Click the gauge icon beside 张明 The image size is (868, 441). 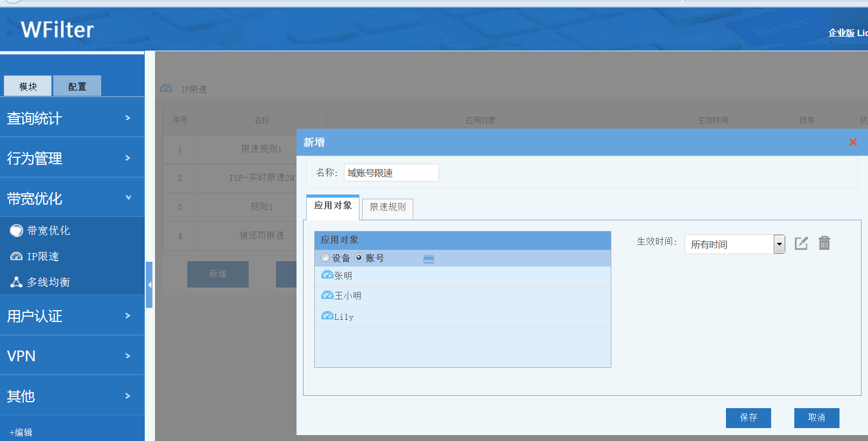327,275
